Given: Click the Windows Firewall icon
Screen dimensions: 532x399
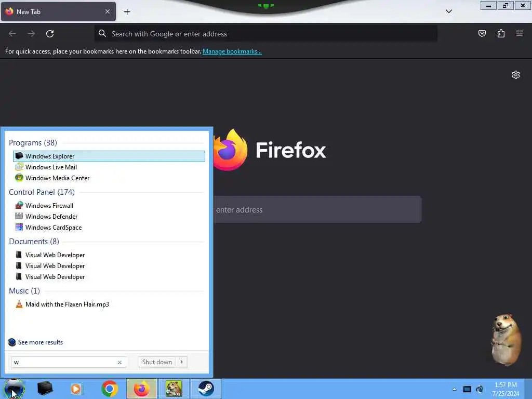Looking at the screenshot, I should click(x=19, y=205).
